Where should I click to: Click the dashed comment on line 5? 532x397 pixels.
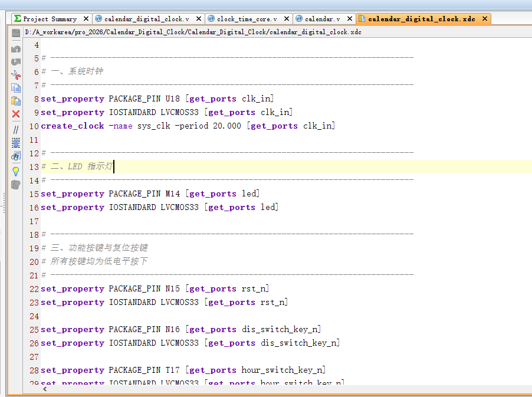pos(227,58)
